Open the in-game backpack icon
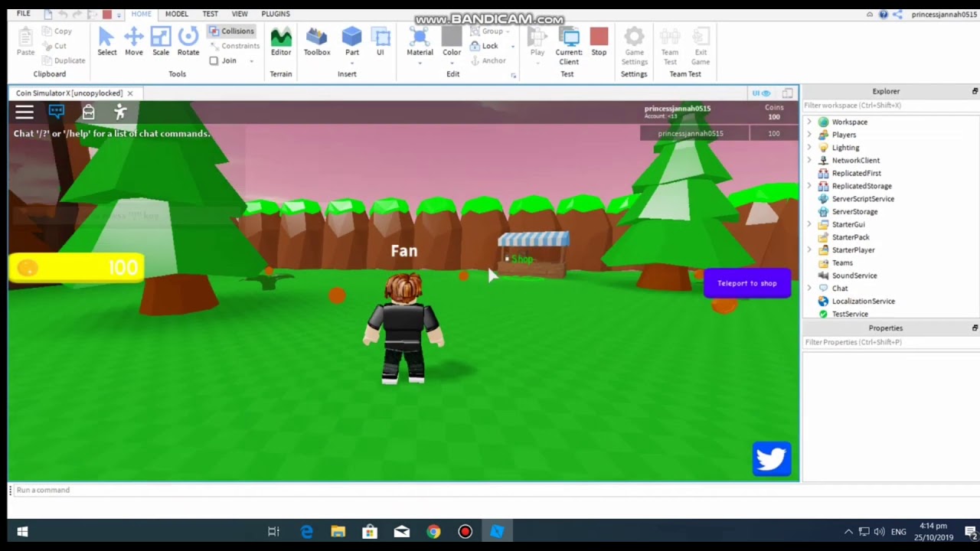The width and height of the screenshot is (980, 551). click(88, 112)
